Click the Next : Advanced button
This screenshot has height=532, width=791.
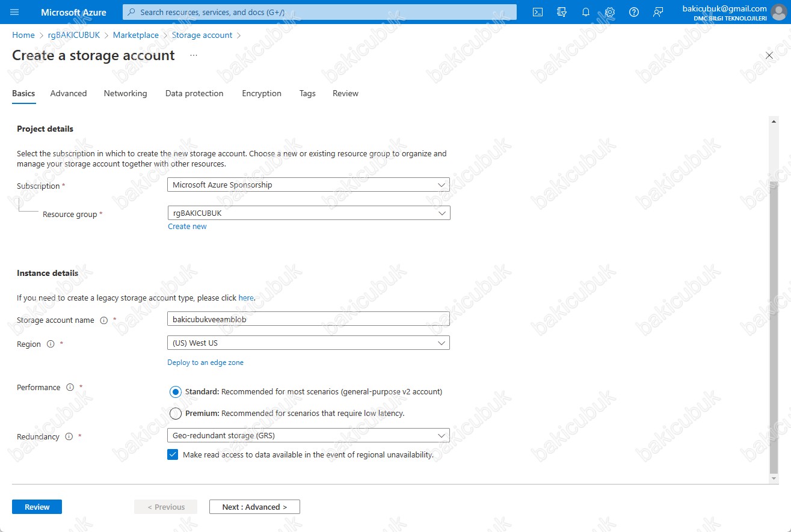pyautogui.click(x=254, y=507)
